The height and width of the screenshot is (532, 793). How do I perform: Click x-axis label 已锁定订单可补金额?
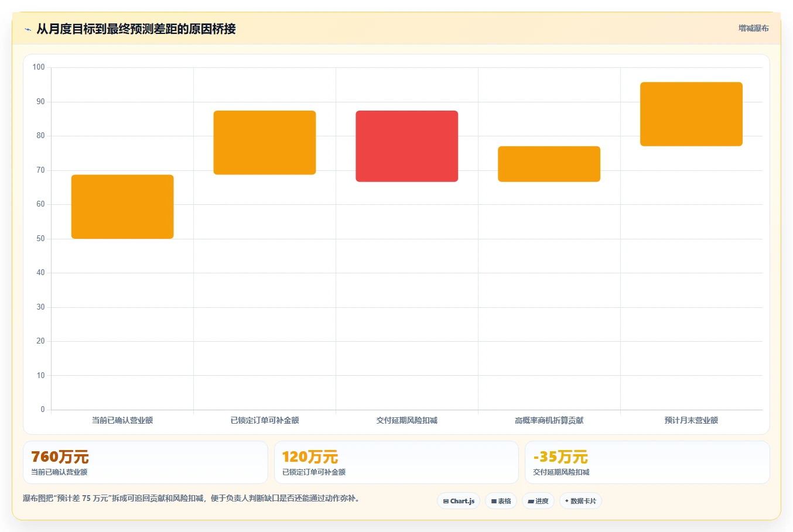tap(265, 420)
